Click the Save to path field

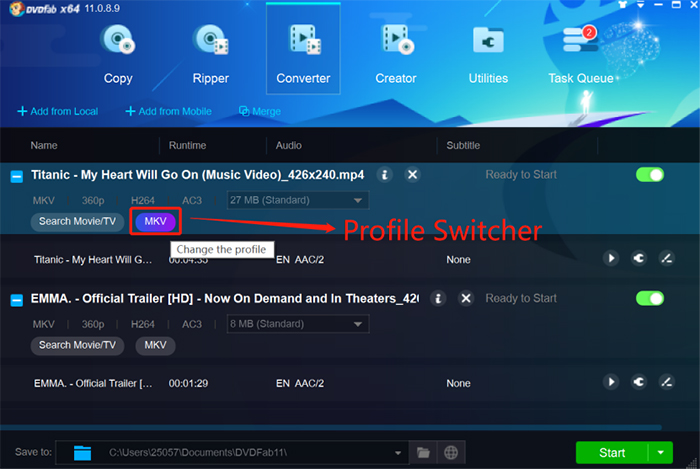click(232, 452)
